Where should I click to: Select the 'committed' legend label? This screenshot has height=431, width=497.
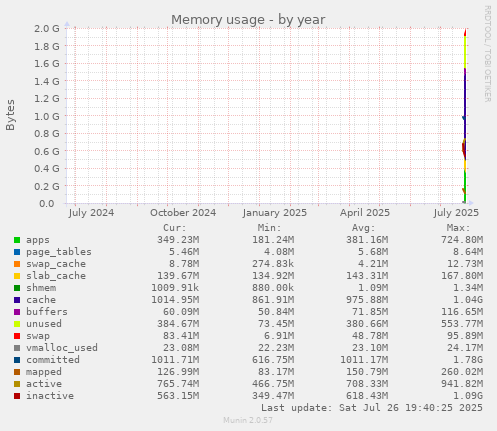tap(53, 360)
